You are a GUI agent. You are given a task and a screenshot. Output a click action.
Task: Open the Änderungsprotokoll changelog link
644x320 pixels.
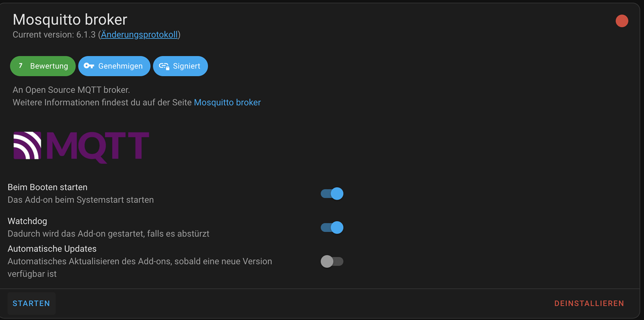point(139,35)
